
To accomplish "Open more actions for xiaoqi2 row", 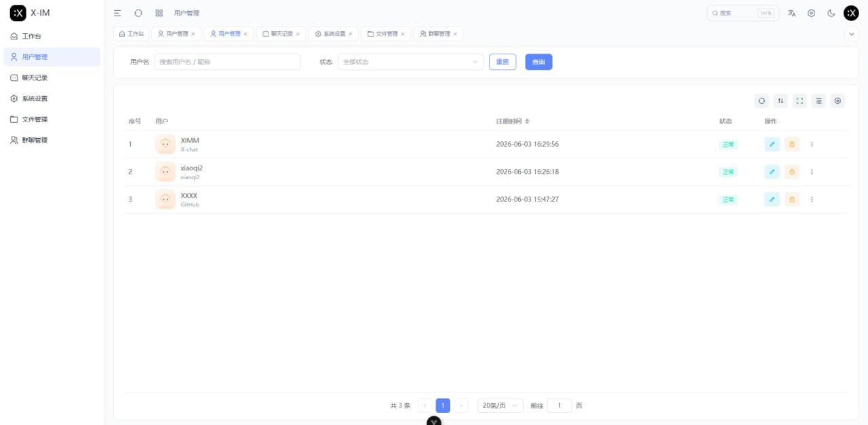I will [812, 172].
